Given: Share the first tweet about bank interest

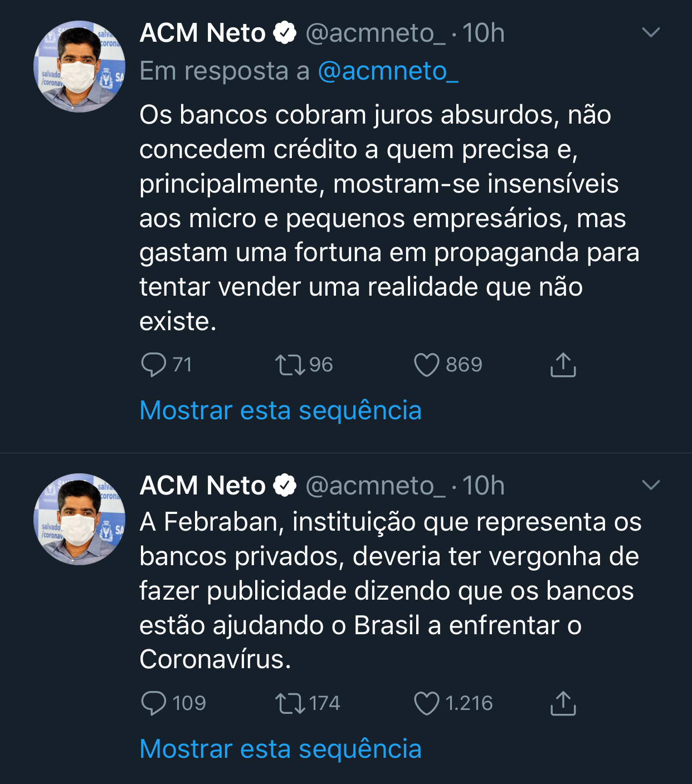Looking at the screenshot, I should click(x=563, y=365).
